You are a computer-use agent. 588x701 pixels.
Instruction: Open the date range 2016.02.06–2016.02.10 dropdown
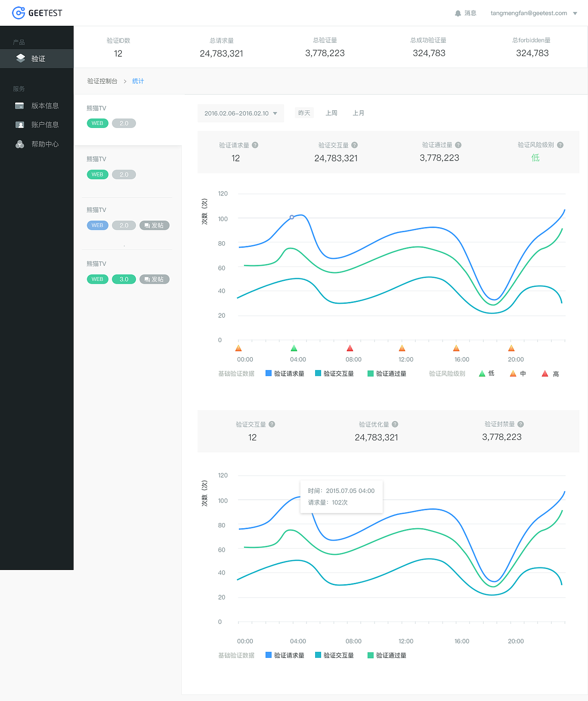241,113
